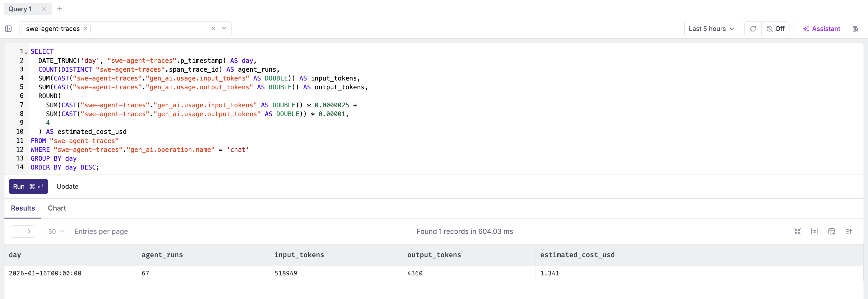Click the refresh query icon

pos(753,29)
